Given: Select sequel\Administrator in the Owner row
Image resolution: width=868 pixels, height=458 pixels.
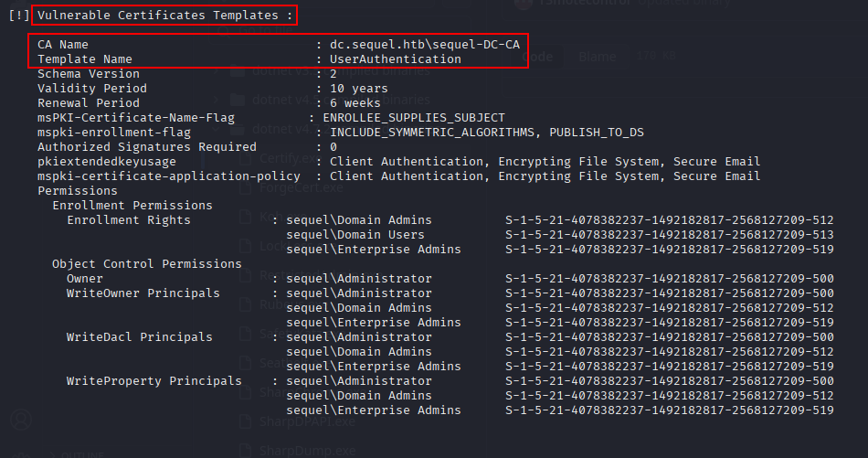Looking at the screenshot, I should pos(359,279).
